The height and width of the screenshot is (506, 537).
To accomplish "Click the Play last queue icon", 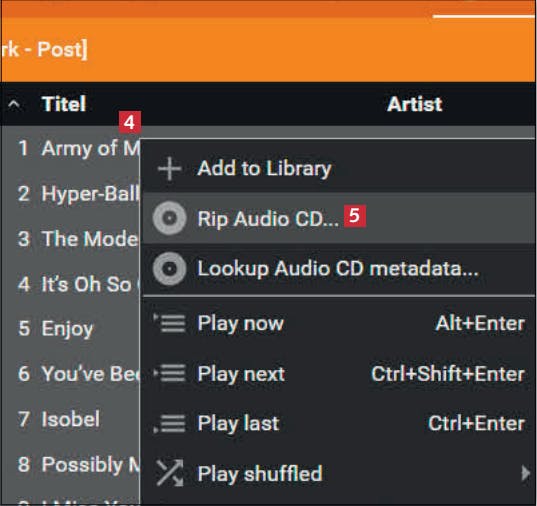I will click(x=170, y=423).
